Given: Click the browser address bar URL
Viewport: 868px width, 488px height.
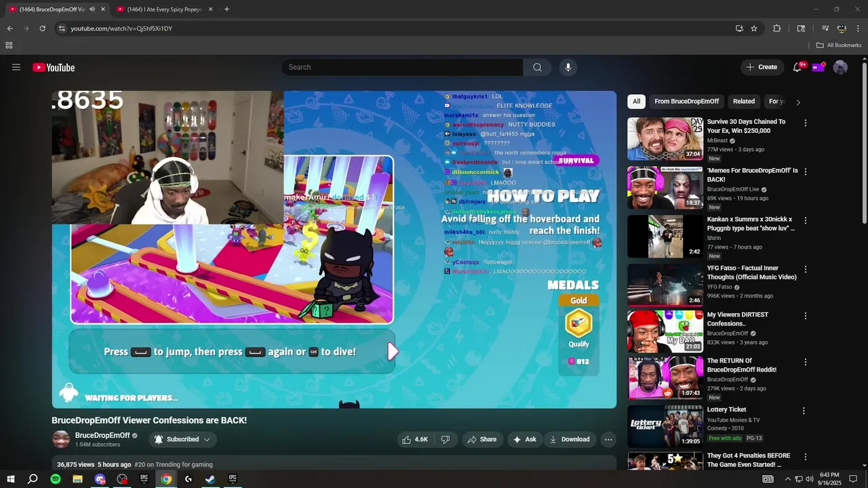Looking at the screenshot, I should [x=121, y=28].
